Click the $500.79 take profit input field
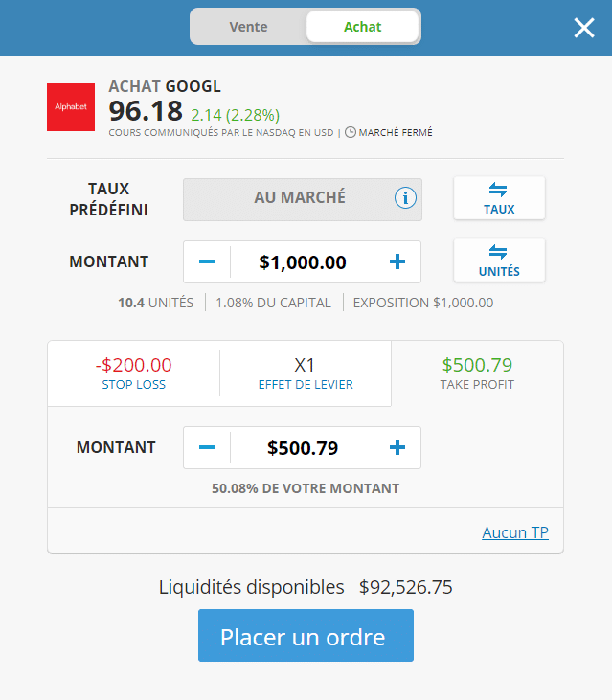The width and height of the screenshot is (612, 700). click(x=302, y=447)
